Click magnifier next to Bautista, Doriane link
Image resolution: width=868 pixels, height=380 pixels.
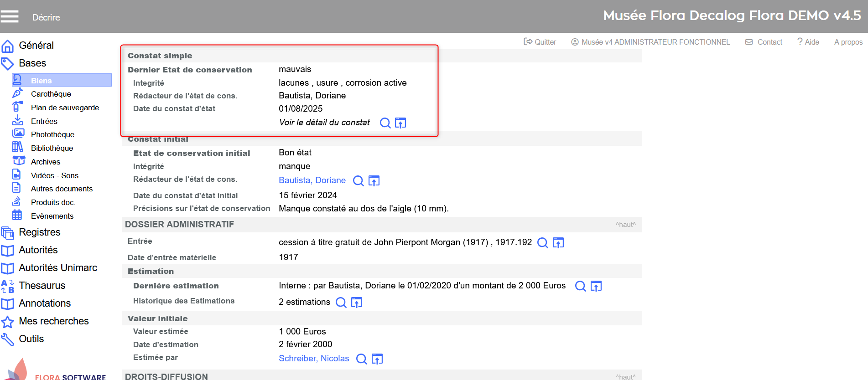click(359, 181)
